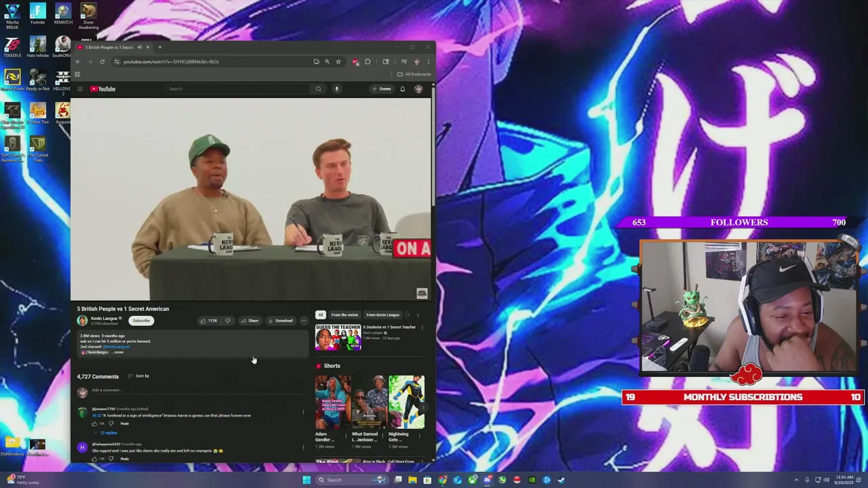This screenshot has height=488, width=868.
Task: Launch Ready or Not desktop shortcut
Action: (37, 80)
